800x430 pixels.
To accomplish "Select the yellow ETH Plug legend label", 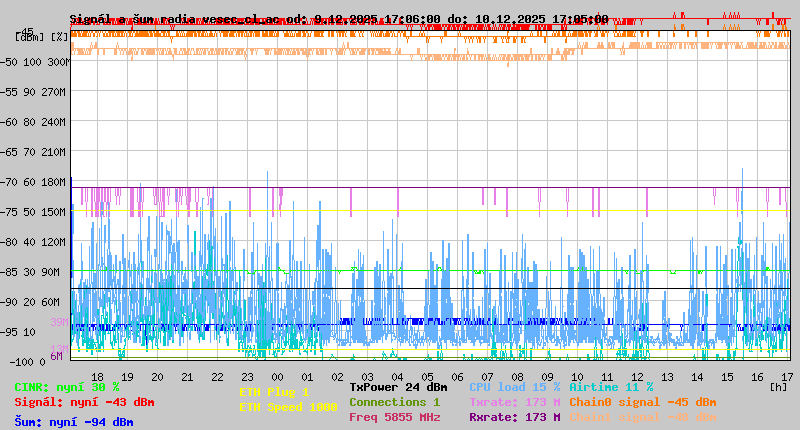I will click(x=274, y=393).
